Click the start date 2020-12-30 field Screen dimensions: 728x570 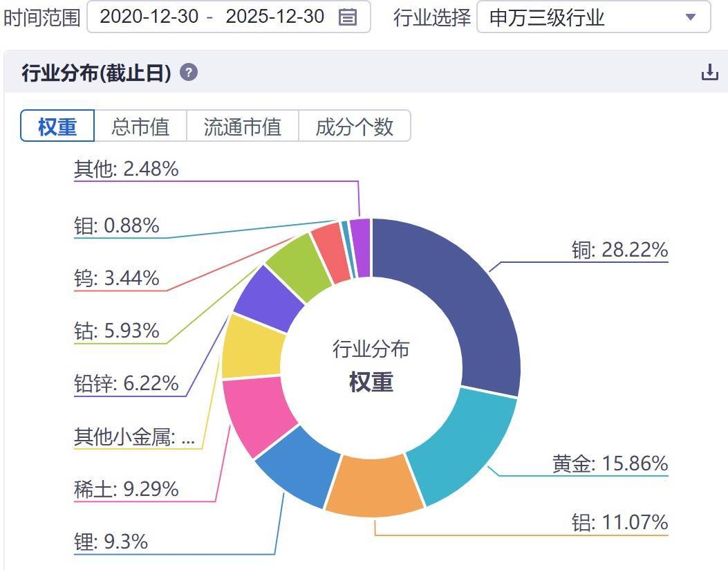coord(149,17)
